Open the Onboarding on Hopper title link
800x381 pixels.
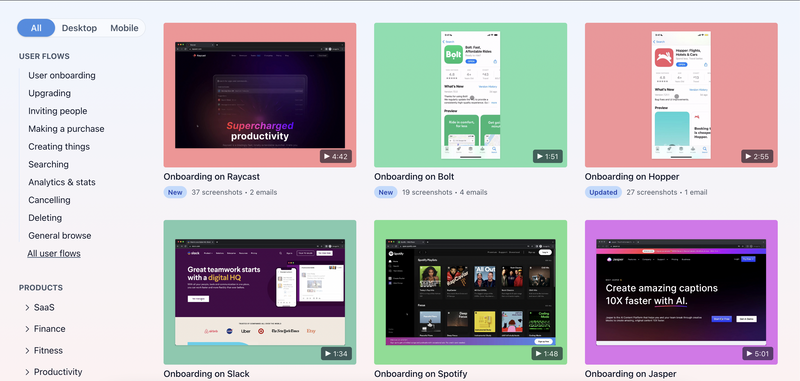(632, 177)
